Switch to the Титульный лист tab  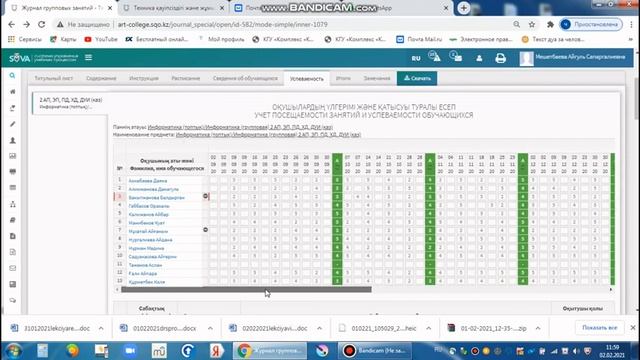click(53, 78)
